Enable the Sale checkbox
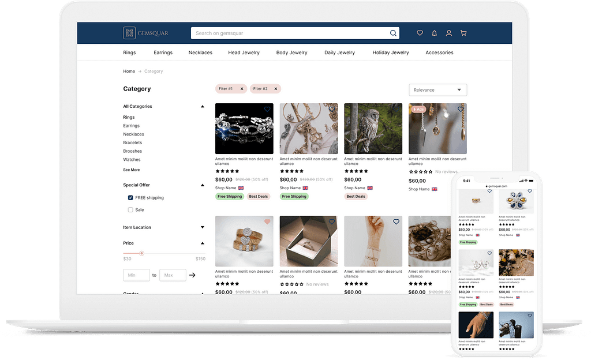 [130, 210]
